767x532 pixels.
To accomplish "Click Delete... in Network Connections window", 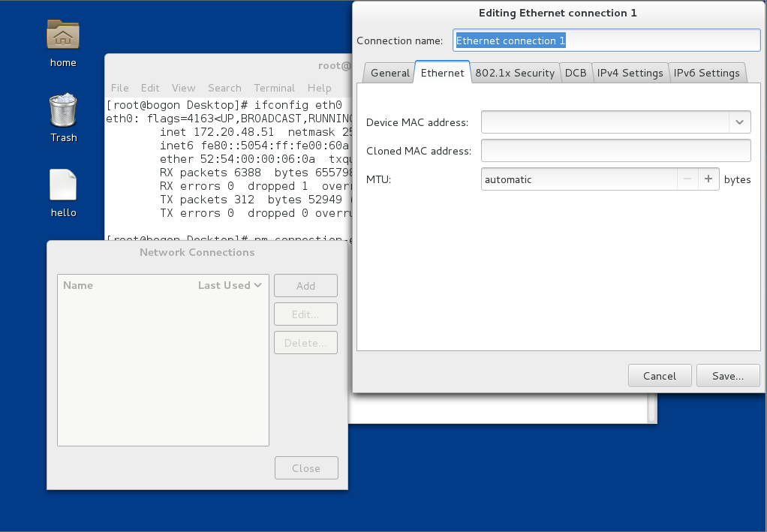I will point(305,342).
